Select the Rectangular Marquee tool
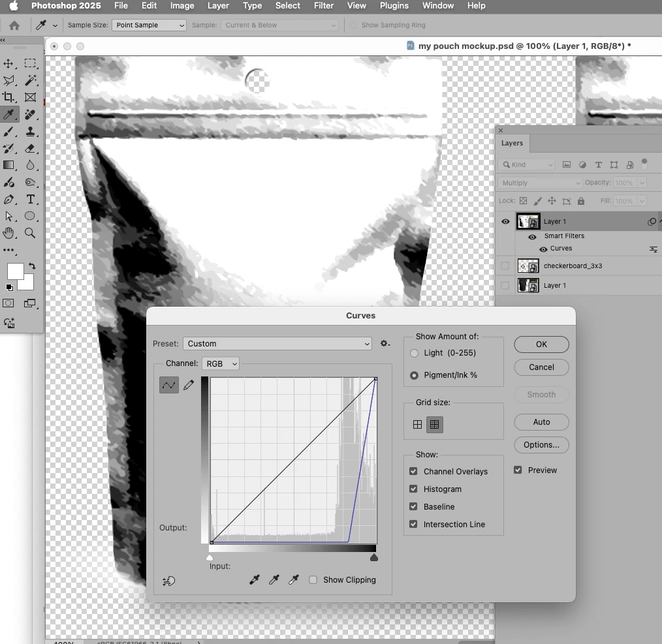 click(30, 64)
